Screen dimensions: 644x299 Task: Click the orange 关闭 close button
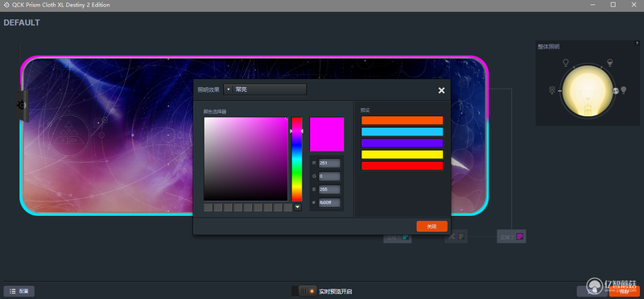point(431,226)
